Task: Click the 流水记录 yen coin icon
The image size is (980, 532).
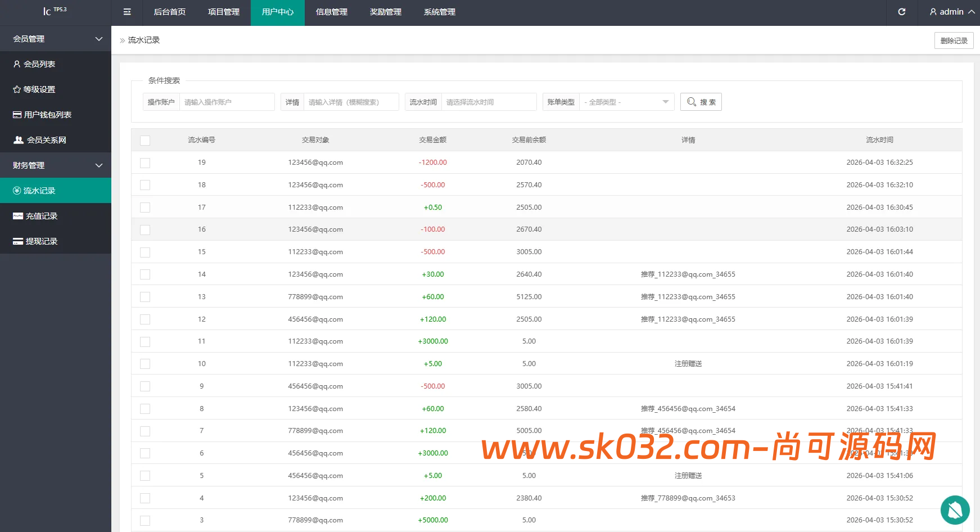Action: tap(17, 191)
